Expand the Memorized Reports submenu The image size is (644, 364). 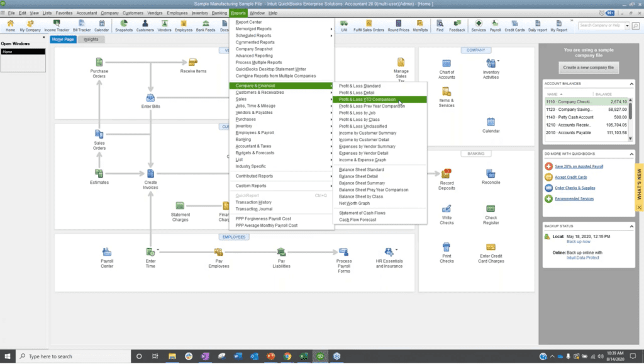[x=281, y=29]
